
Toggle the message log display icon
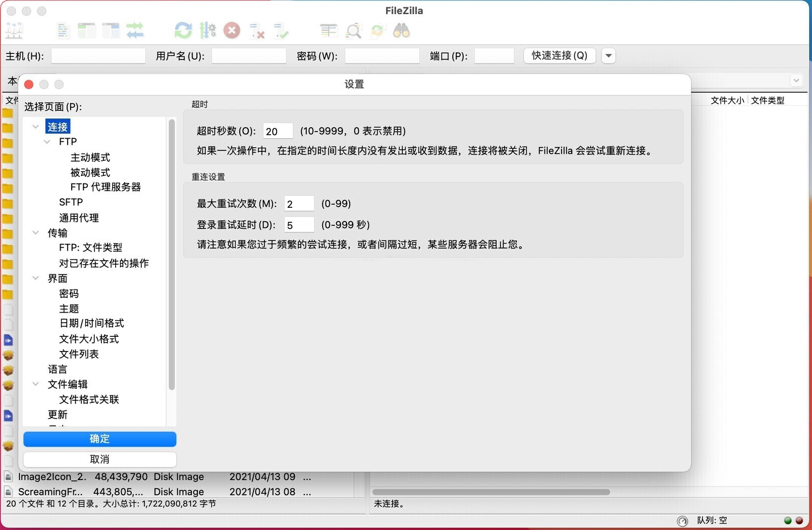(63, 31)
